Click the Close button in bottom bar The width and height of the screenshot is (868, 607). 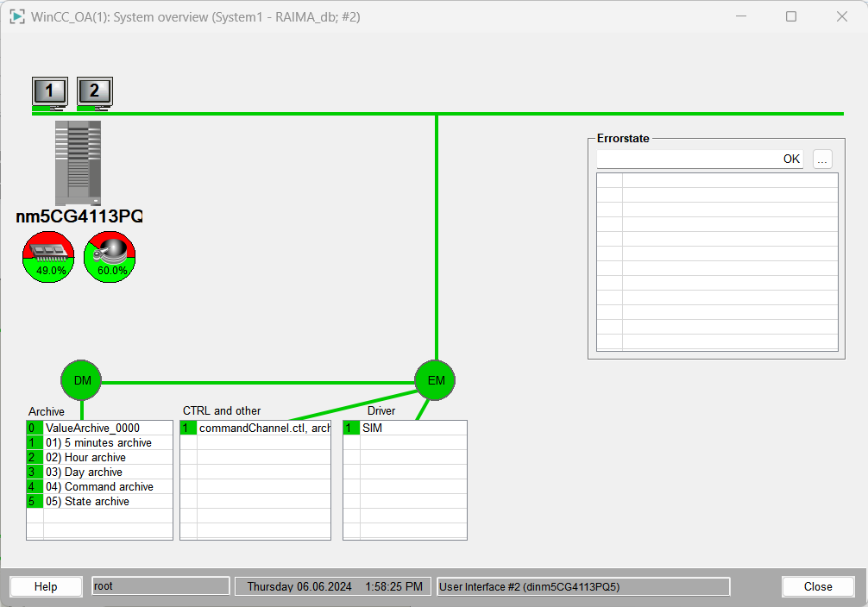point(818,586)
